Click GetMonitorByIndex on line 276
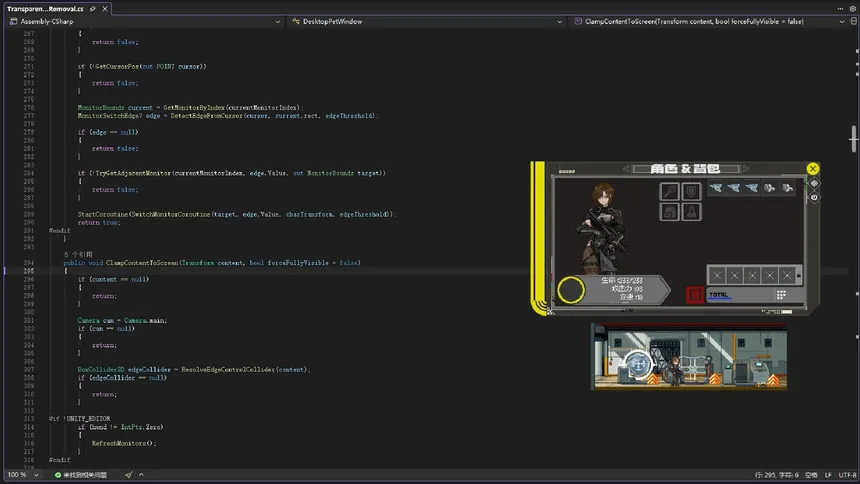Screen dimensions: 860x484 click(x=194, y=108)
